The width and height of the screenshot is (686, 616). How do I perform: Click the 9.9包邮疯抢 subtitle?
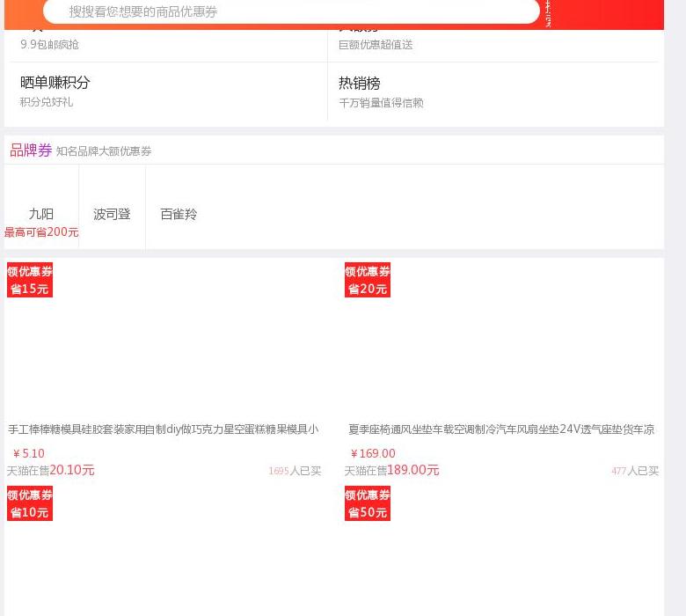pos(49,44)
